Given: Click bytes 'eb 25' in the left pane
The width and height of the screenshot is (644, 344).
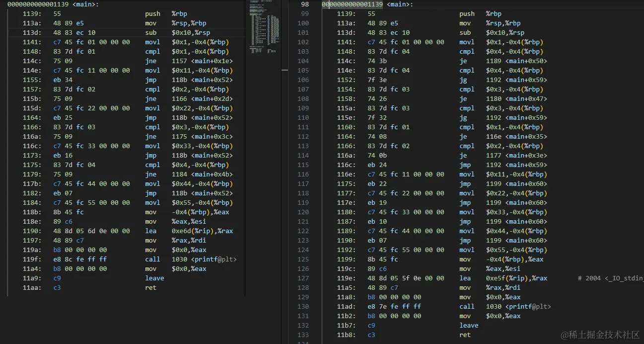Looking at the screenshot, I should (x=63, y=118).
